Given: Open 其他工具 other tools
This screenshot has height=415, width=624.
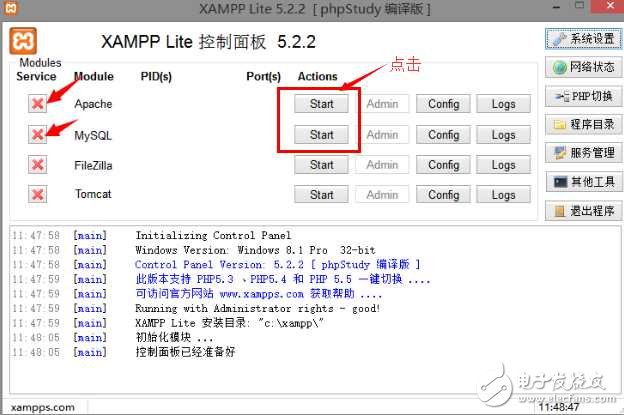Looking at the screenshot, I should click(x=583, y=182).
